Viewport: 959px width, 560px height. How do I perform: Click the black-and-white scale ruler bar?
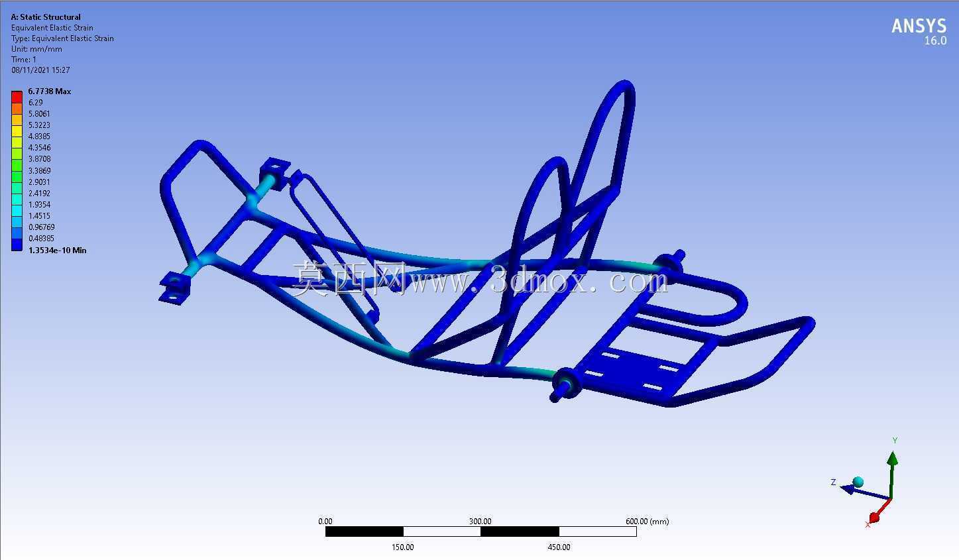481,532
